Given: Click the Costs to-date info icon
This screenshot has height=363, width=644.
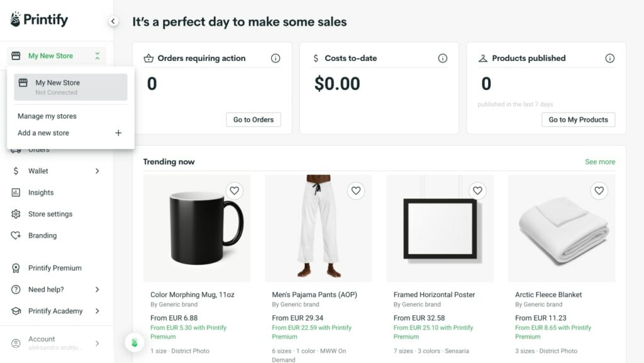Looking at the screenshot, I should coord(443,57).
